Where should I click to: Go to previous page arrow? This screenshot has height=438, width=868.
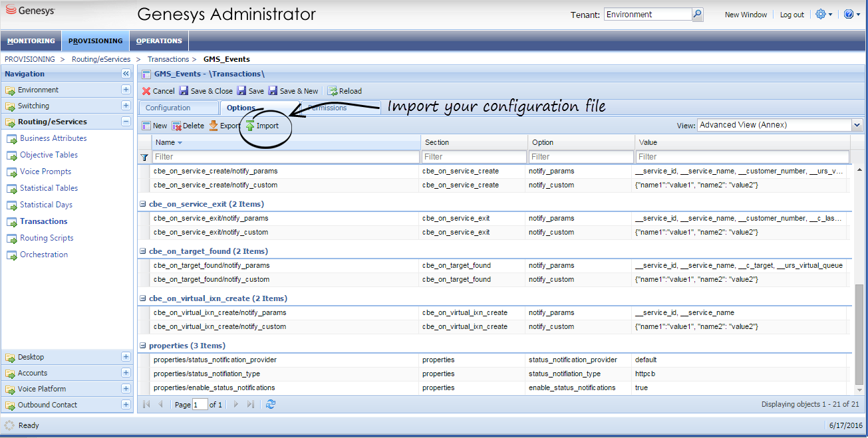pos(160,404)
